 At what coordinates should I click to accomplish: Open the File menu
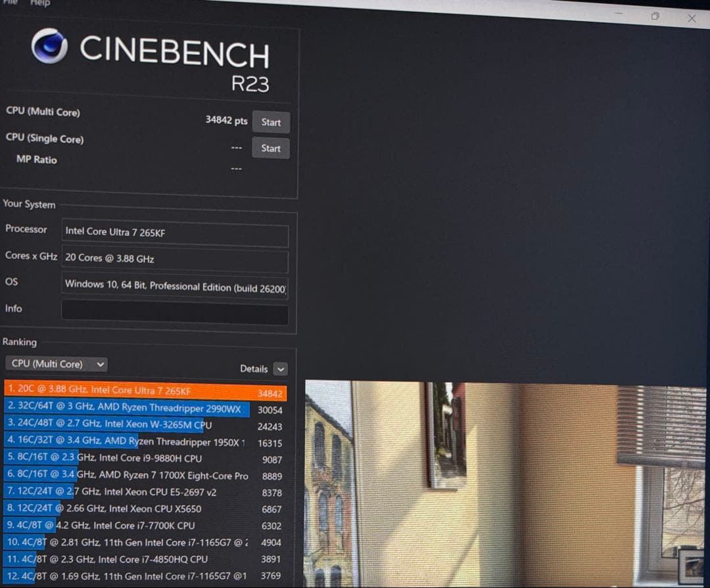12,3
